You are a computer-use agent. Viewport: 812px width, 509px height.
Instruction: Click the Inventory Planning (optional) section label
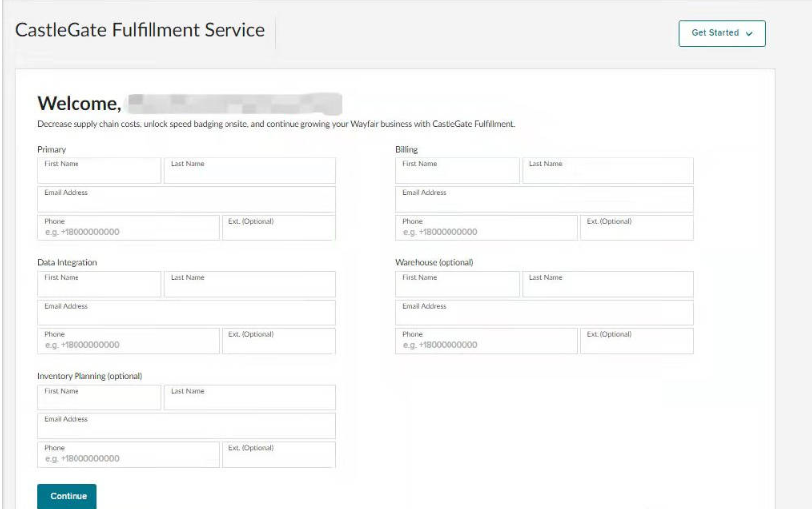click(x=90, y=376)
